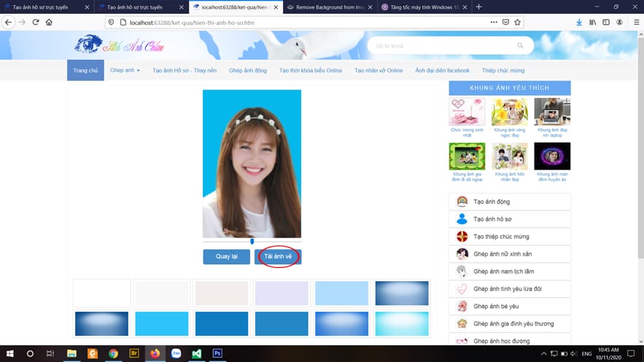The image size is (644, 362).
Task: Choose the cyan-to-white glow background swatch
Action: click(x=402, y=323)
